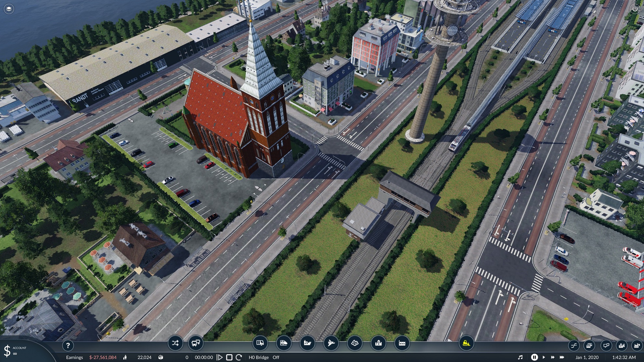Viewport: 644px width, 362px height.
Task: Set game speed to fastest
Action: point(562,357)
